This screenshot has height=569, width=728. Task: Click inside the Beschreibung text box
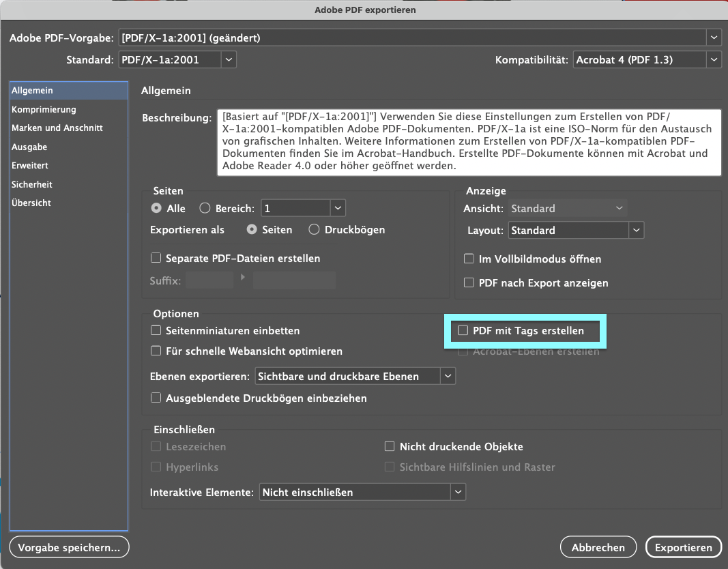click(x=469, y=142)
